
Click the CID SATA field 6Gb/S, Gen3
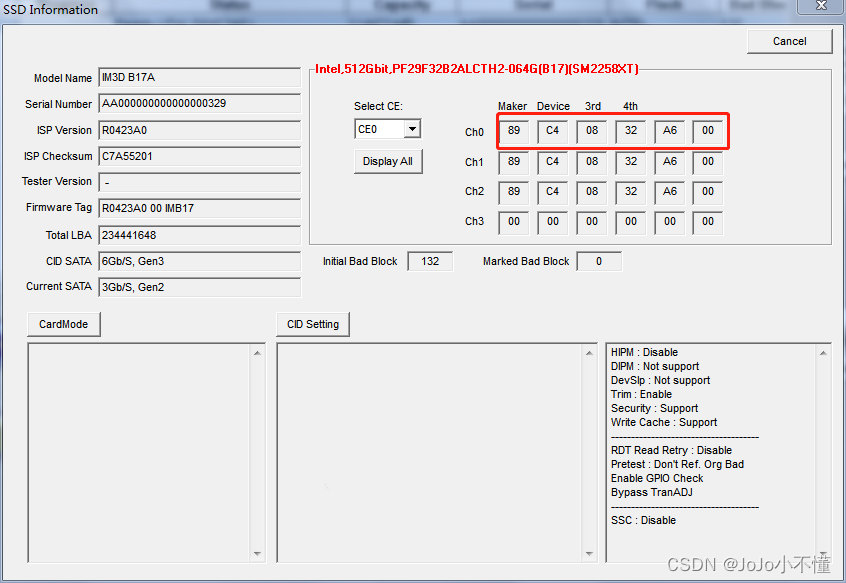coord(200,261)
